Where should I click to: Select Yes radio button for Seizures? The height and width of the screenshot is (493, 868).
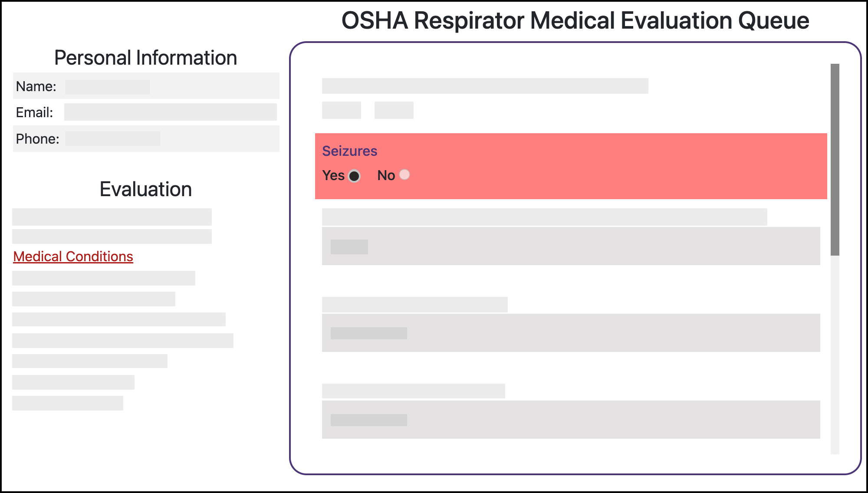[x=354, y=176]
